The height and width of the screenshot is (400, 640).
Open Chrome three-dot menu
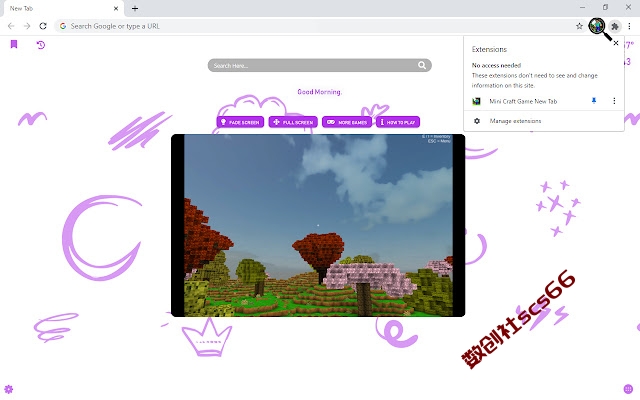[629, 26]
